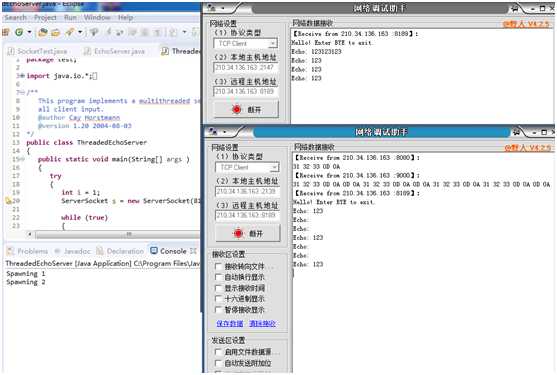This screenshot has height=375, width=557.
Task: Switch to the Problems tab
Action: 27,251
